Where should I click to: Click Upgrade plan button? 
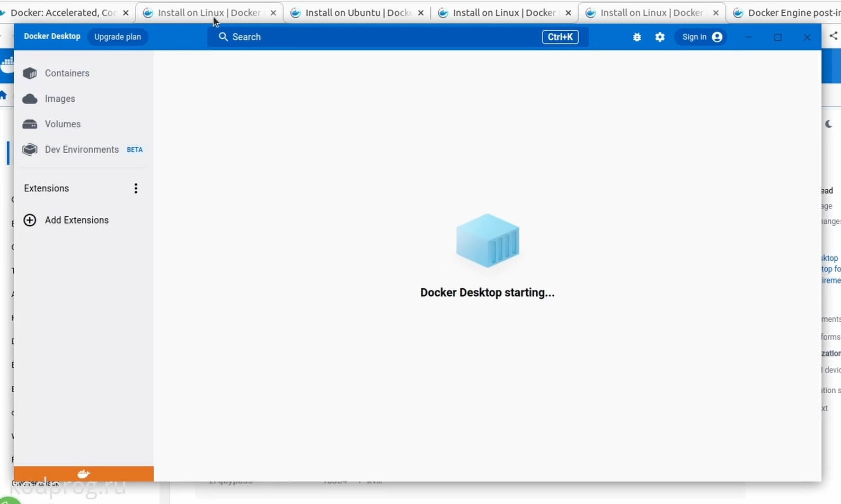(x=118, y=37)
